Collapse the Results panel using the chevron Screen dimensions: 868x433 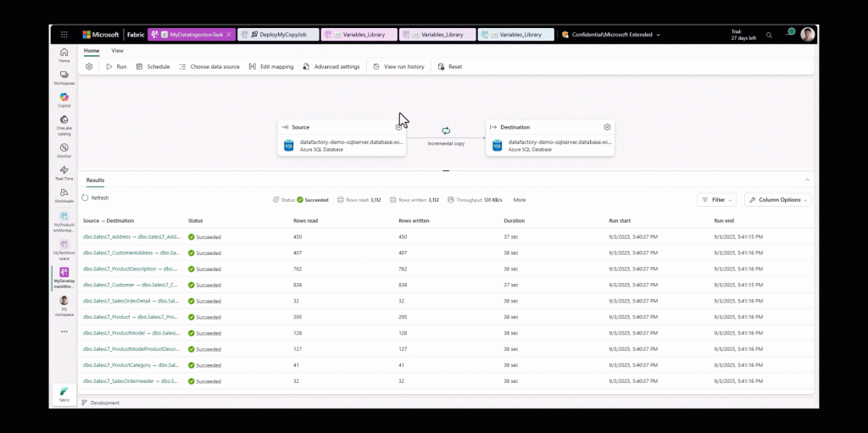[807, 180]
